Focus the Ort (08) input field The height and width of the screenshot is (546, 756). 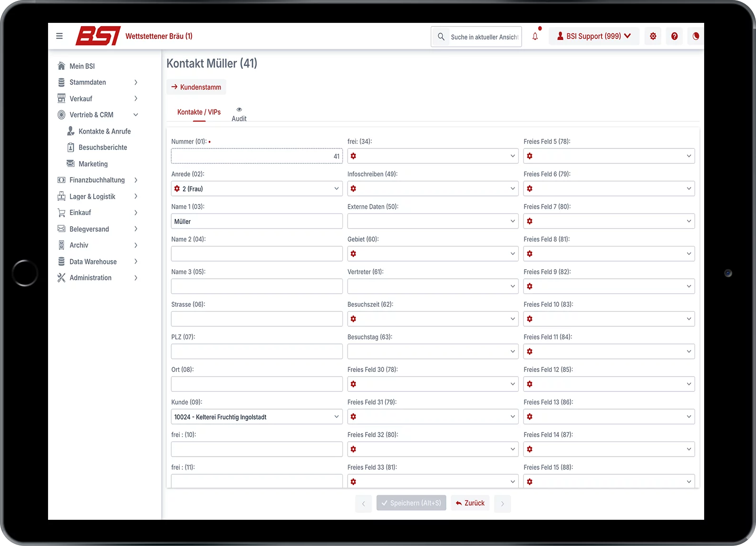[257, 384]
